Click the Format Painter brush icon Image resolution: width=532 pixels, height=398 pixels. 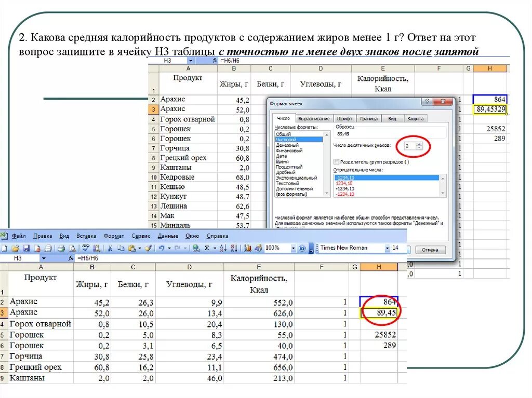tap(148, 248)
